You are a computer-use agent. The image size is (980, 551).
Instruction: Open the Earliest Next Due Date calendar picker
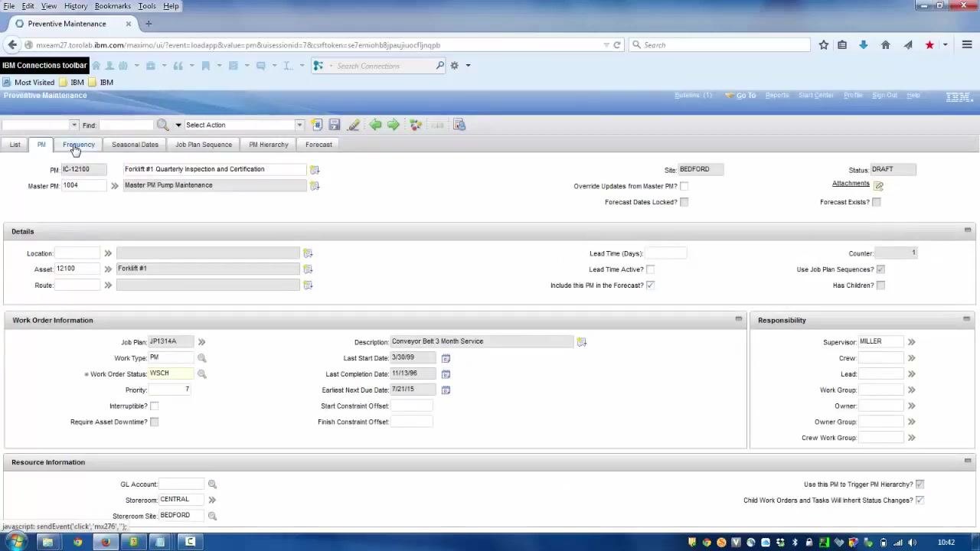[446, 390]
